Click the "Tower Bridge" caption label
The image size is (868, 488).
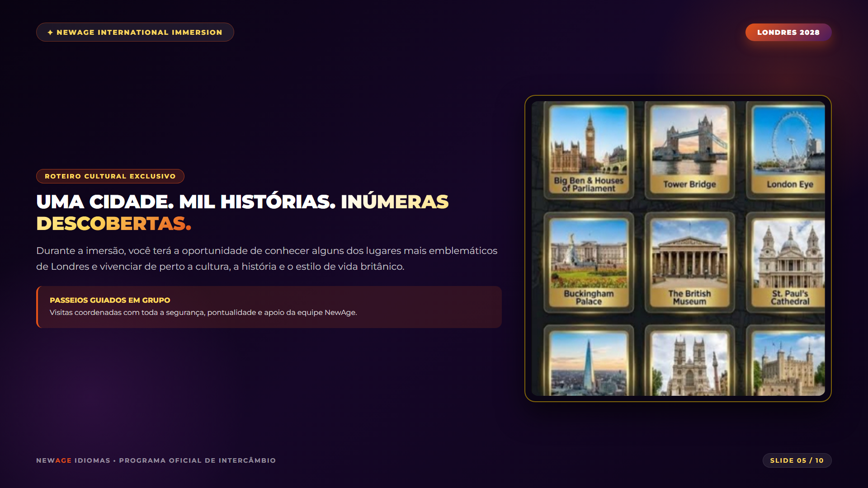click(x=689, y=184)
